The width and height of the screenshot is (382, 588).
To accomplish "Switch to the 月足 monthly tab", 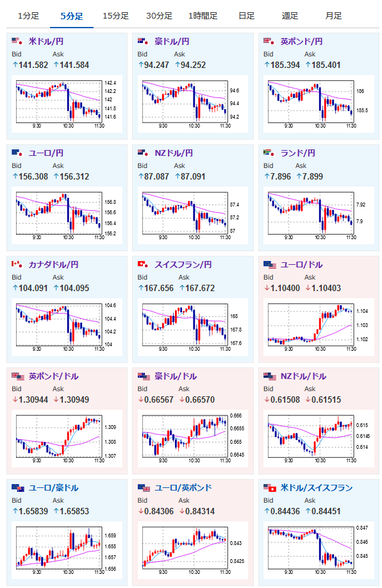I will coord(333,16).
